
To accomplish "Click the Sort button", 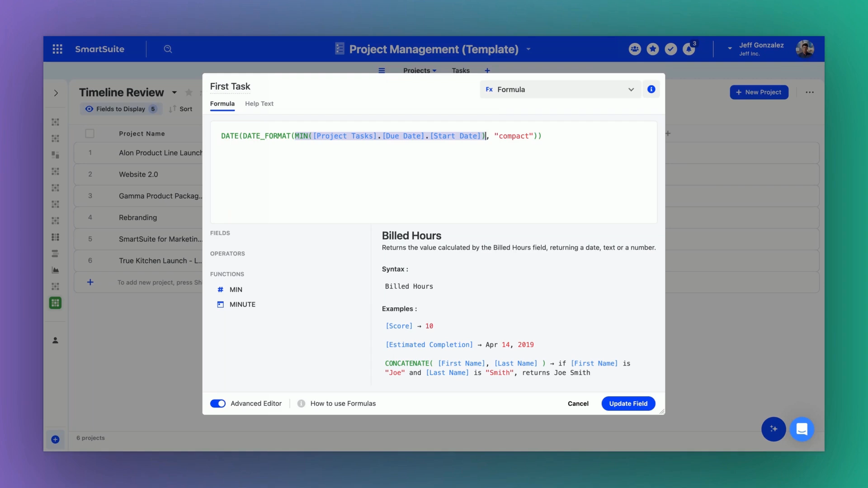I will (181, 109).
